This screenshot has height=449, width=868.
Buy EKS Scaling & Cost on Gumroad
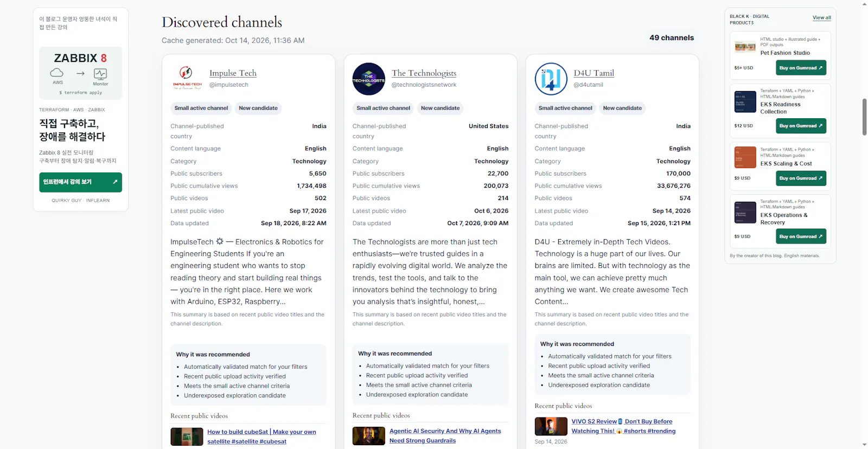coord(801,178)
